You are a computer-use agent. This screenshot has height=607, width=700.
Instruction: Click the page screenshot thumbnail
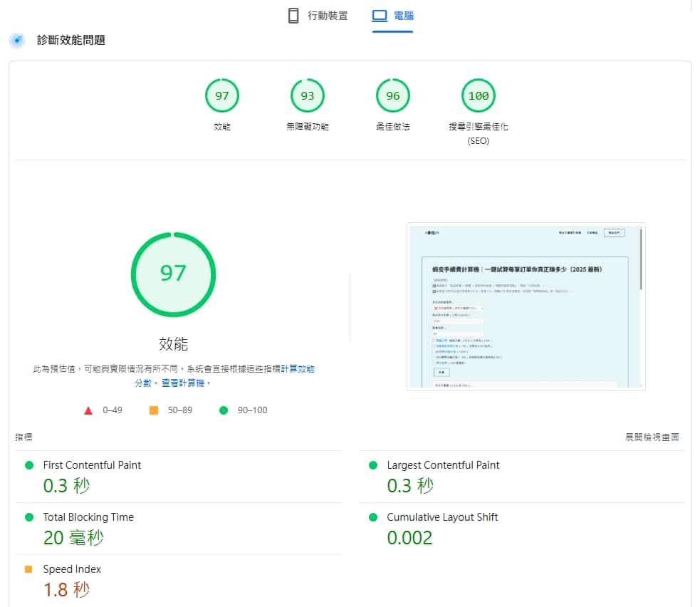coord(526,306)
